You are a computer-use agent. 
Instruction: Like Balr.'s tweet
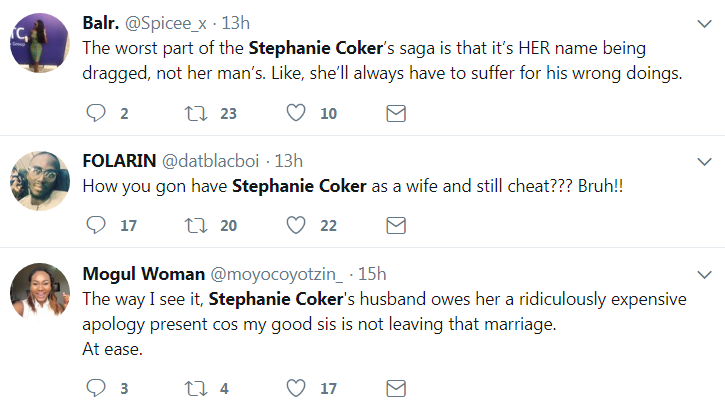pos(296,114)
